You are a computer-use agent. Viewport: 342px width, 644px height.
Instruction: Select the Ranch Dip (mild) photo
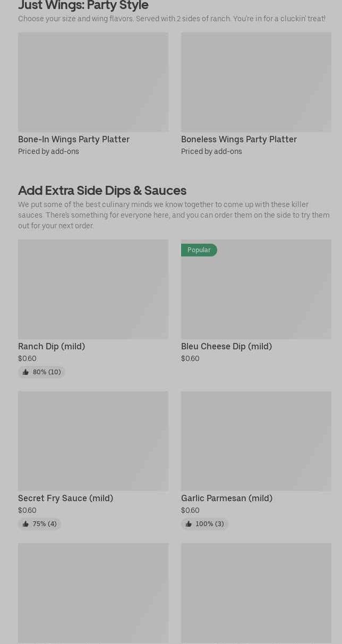point(93,289)
